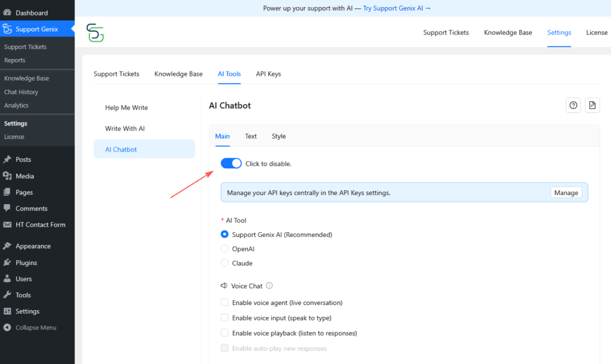Switch to the Style tab
This screenshot has width=611, height=364.
pyautogui.click(x=279, y=136)
